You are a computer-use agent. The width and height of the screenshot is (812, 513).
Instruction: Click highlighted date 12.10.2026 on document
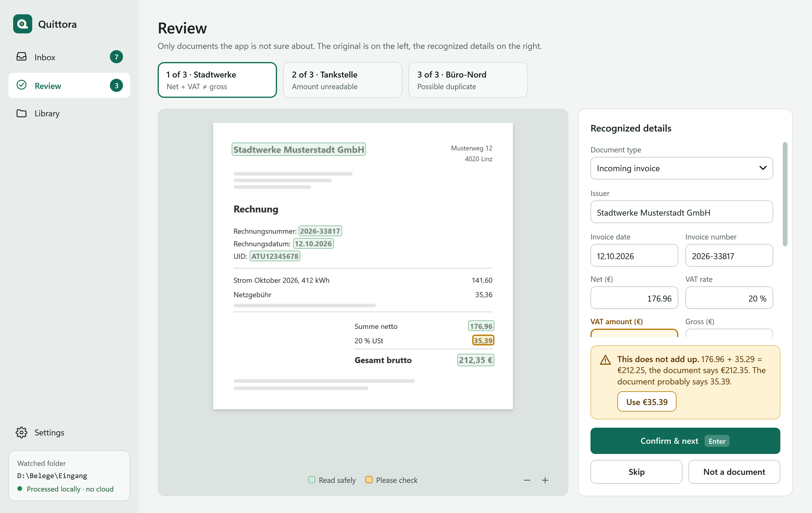[x=313, y=244]
